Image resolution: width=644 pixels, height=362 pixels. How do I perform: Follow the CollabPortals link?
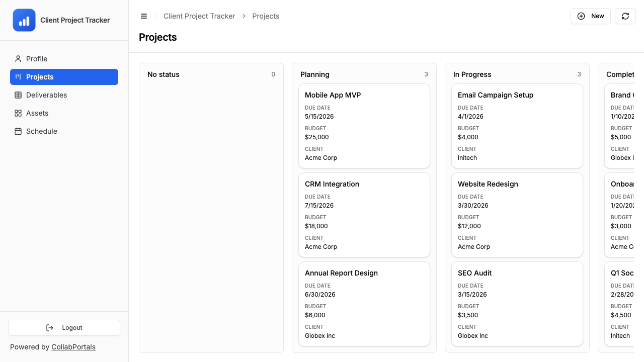73,347
